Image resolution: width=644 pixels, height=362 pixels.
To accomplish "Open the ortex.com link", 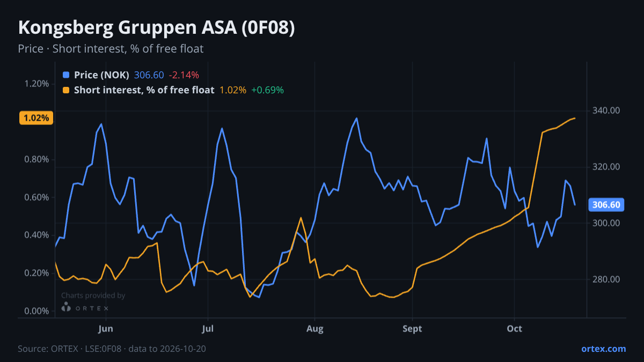I will (603, 349).
